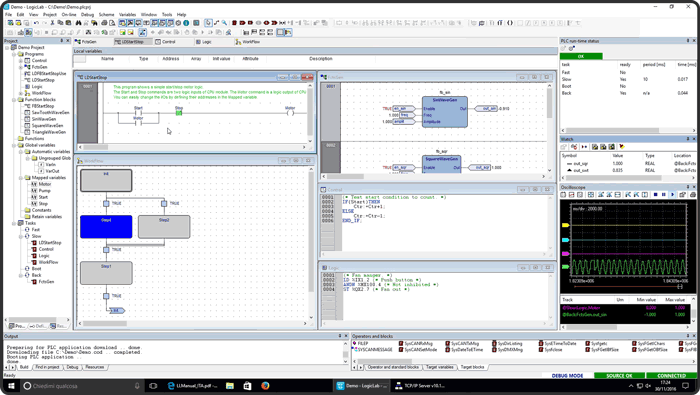Click the Windows Start button
This screenshot has width=700, height=395.
(x=10, y=386)
